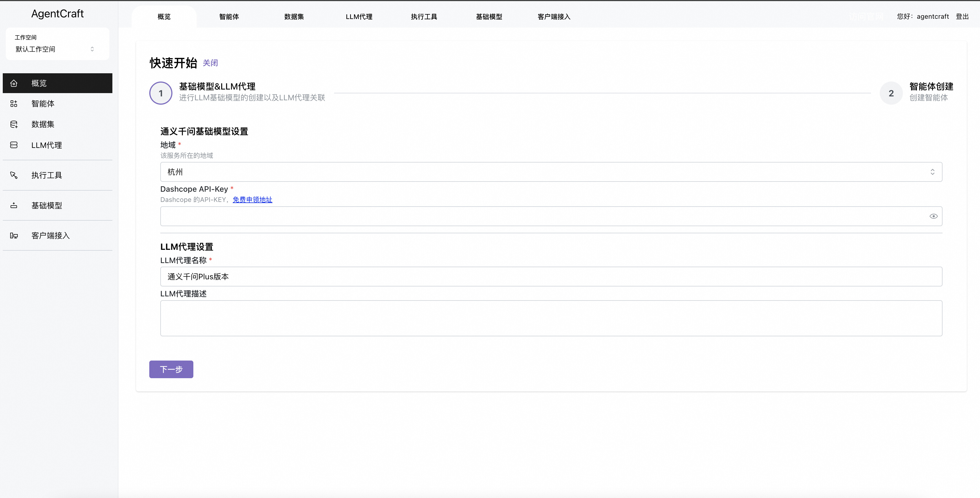Click the 智能体创建 step title
Screen dimensions: 980x498
[931, 87]
